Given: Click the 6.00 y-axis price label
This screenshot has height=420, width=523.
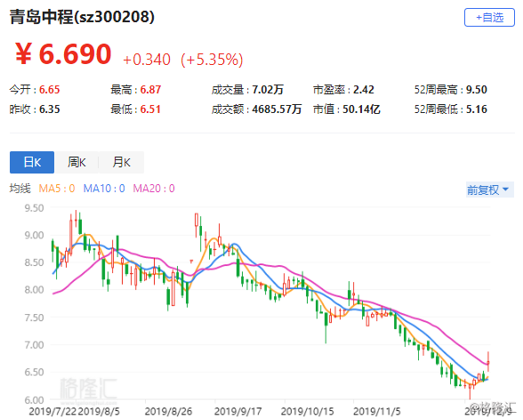Looking at the screenshot, I should point(34,400).
